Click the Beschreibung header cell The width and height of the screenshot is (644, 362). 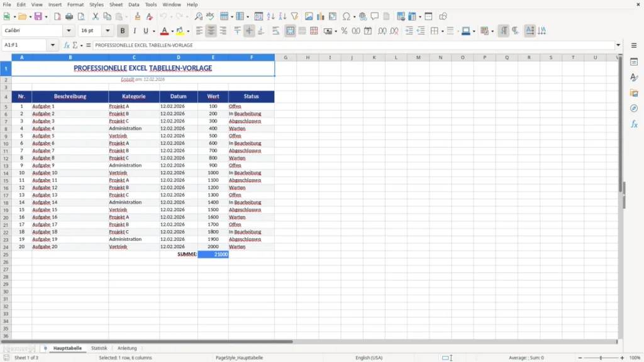click(70, 96)
